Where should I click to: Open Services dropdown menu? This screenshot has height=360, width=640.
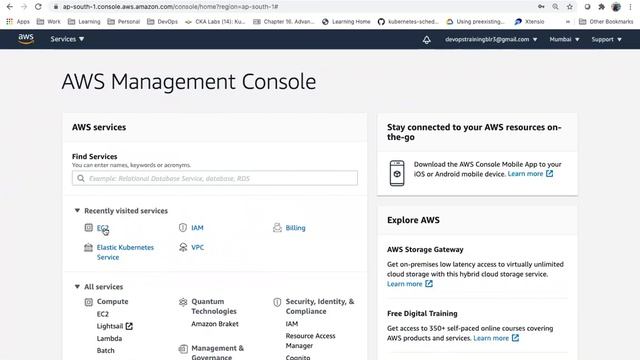coord(67,39)
